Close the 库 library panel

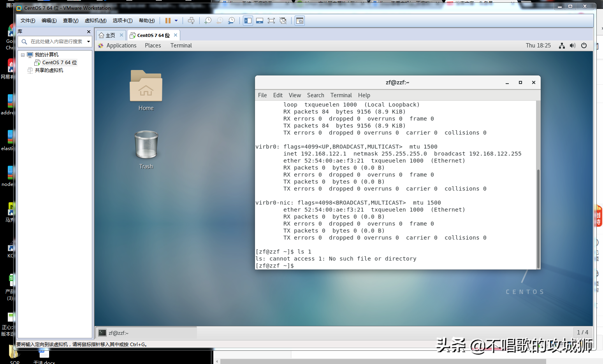pyautogui.click(x=89, y=31)
